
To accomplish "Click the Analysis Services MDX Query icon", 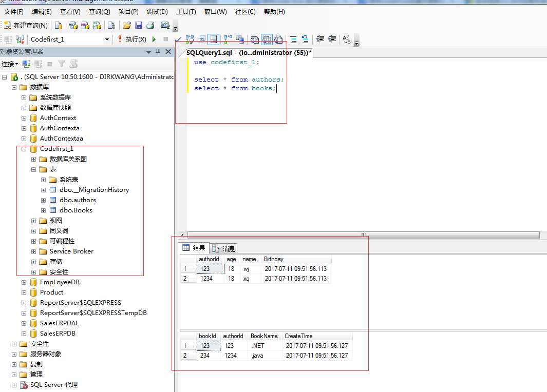I will click(73, 25).
